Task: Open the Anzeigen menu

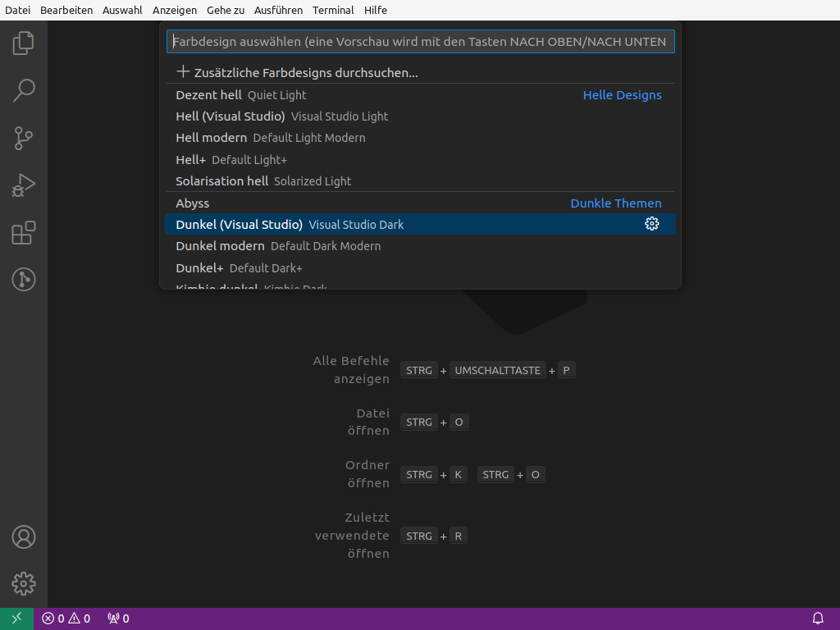Action: (175, 10)
